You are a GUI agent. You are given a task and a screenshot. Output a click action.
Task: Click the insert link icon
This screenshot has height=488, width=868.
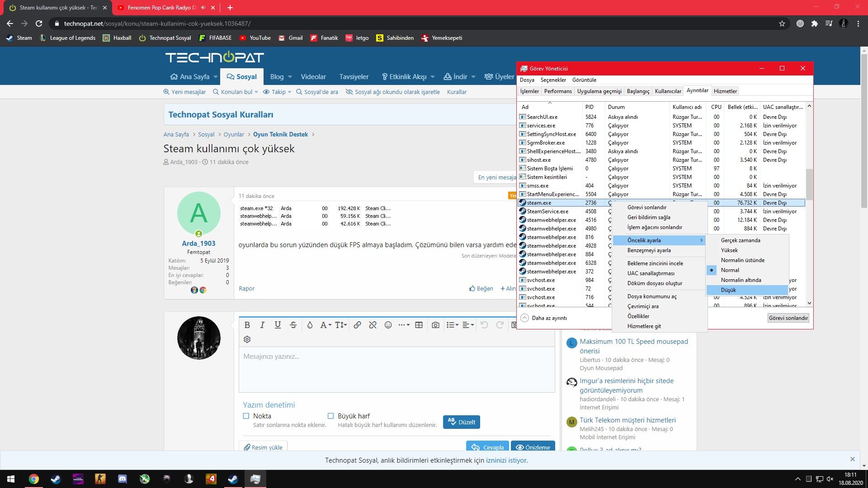tap(357, 325)
